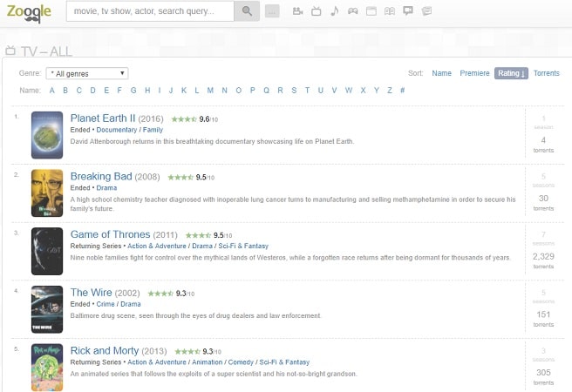This screenshot has height=392, width=572.
Task: Open the Crime genre under The Wire
Action: [x=106, y=304]
